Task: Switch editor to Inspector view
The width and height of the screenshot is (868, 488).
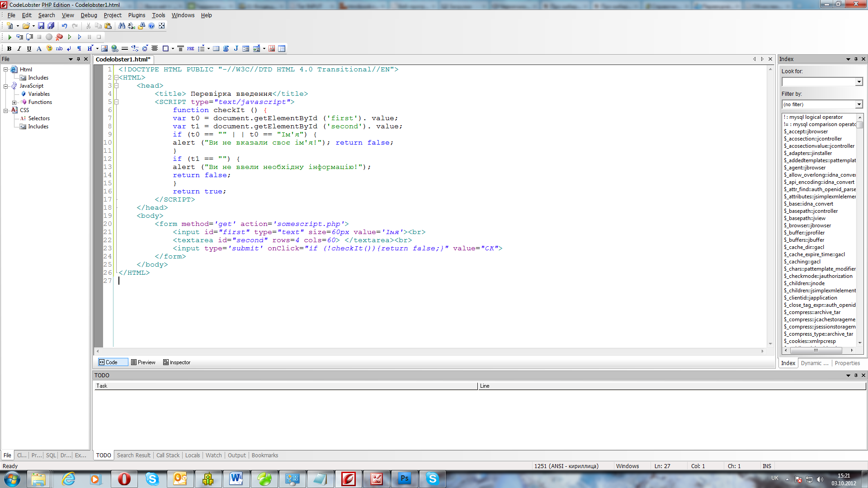Action: click(177, 362)
